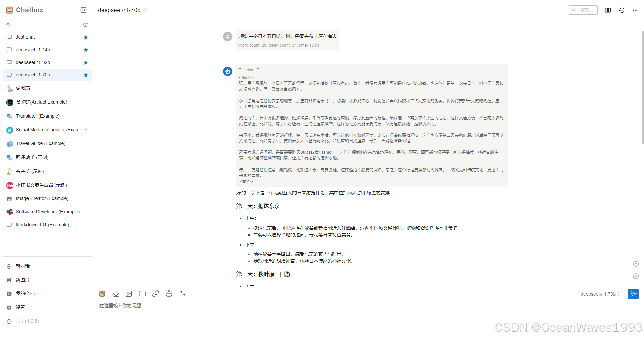Open Translator (Example) conversation

[x=47, y=116]
